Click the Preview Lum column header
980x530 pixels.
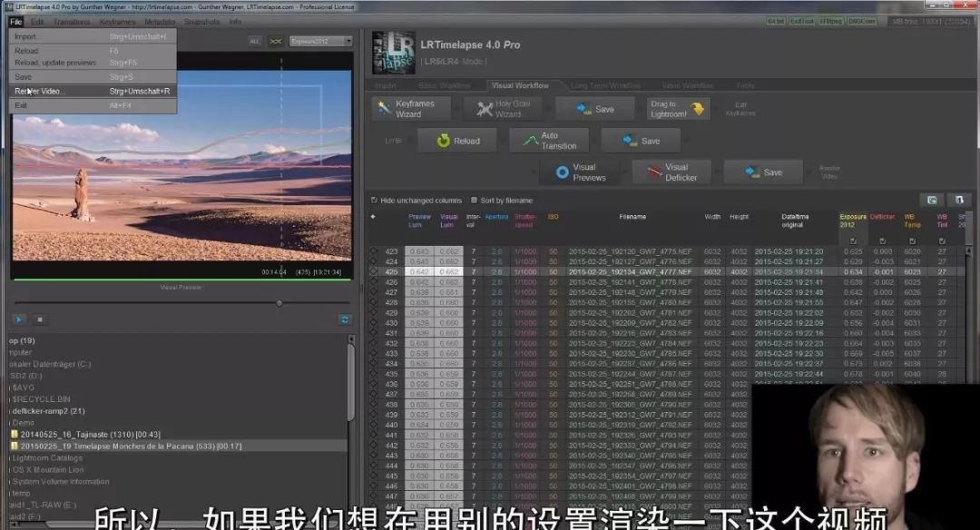click(419, 221)
